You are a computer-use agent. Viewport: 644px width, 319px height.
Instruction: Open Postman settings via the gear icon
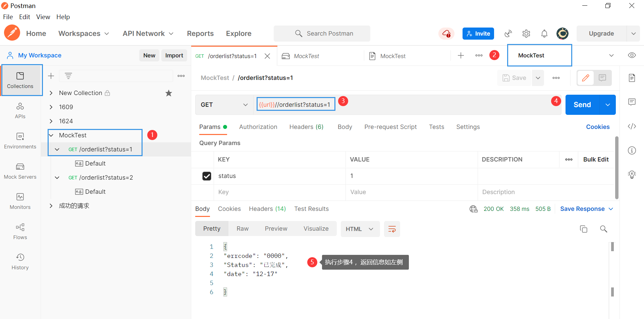click(526, 33)
